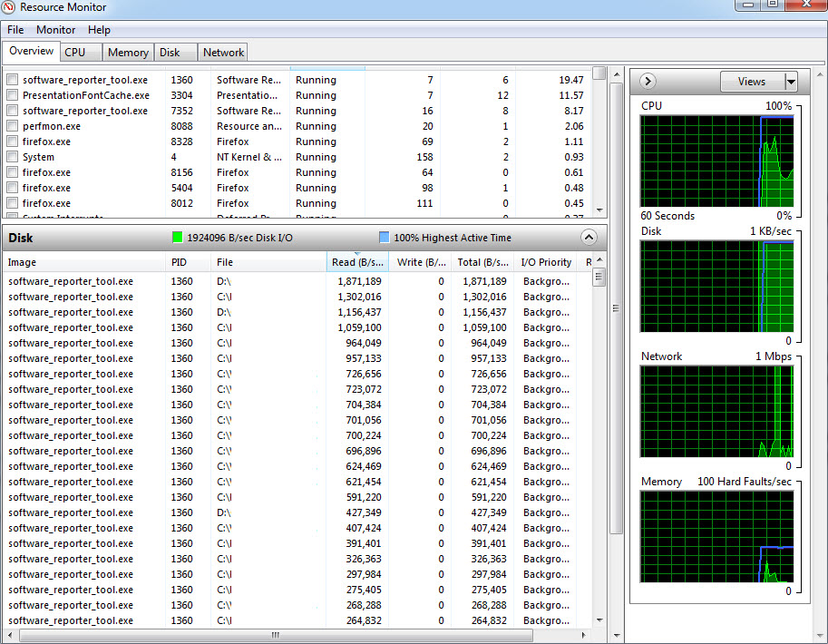
Task: Click the CPU usage graph
Action: click(716, 161)
